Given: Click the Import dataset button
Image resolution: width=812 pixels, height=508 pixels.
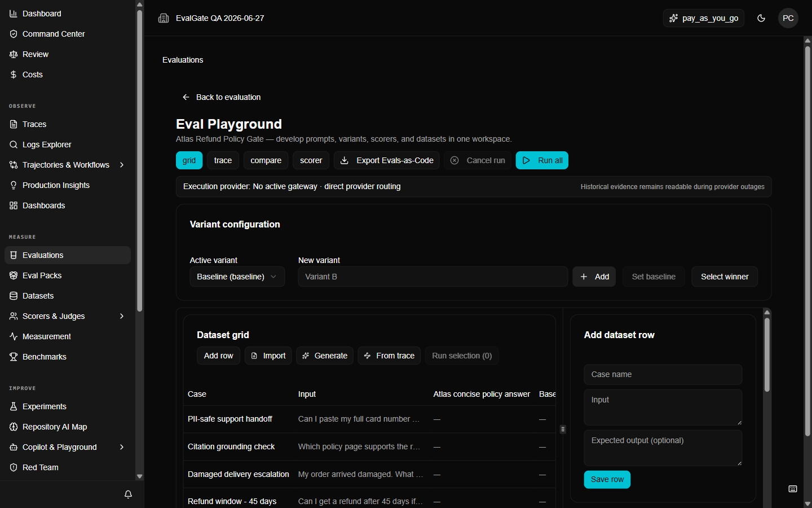Looking at the screenshot, I should click(268, 356).
